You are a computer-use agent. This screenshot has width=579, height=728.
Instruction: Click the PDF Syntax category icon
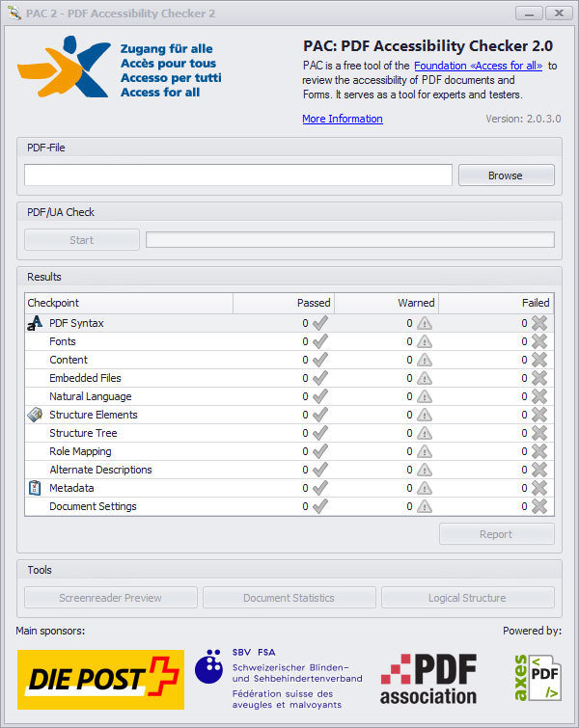pyautogui.click(x=35, y=323)
